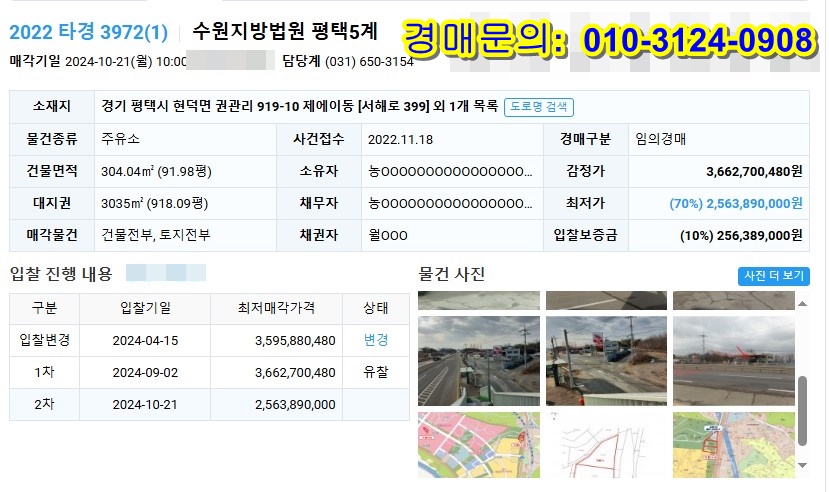Click the 변경 status link
Image resolution: width=829 pixels, height=492 pixels.
(376, 340)
